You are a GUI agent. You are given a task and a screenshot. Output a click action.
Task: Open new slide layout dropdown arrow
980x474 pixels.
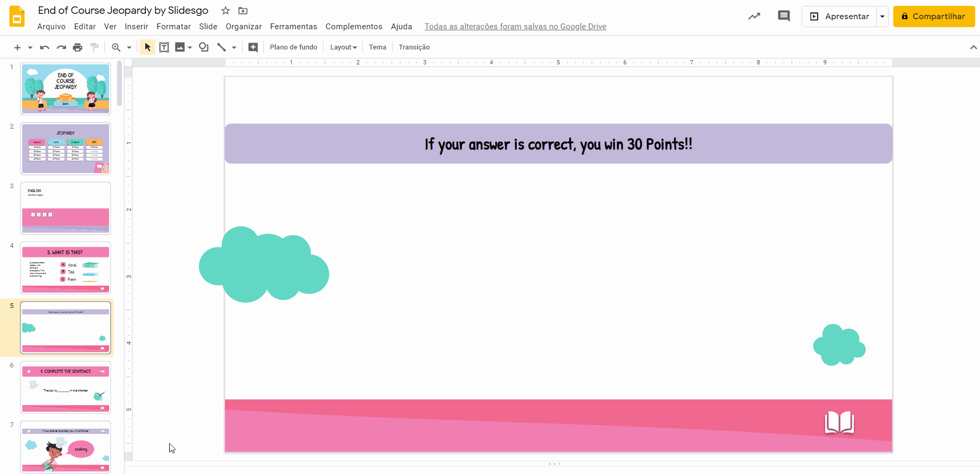pyautogui.click(x=30, y=47)
